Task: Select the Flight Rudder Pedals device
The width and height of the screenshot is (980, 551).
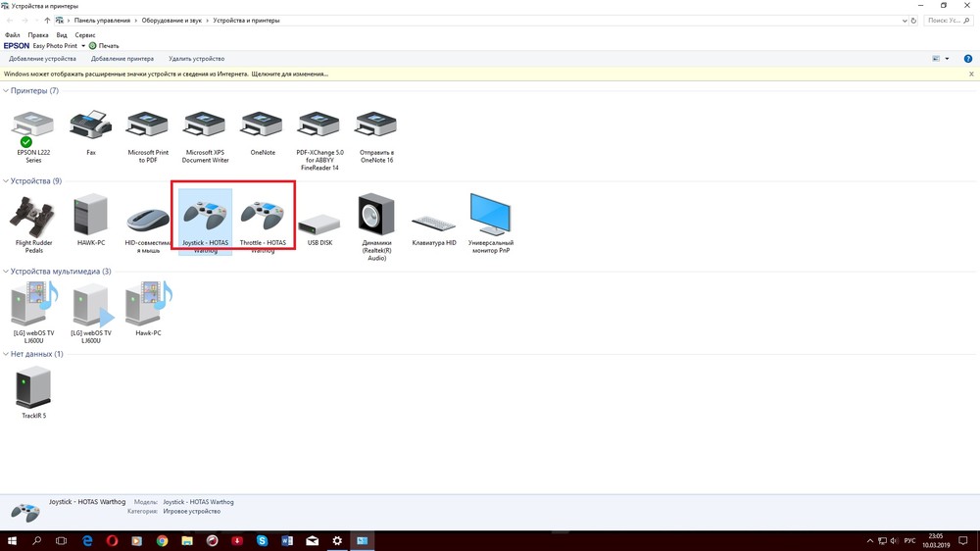Action: click(x=33, y=224)
